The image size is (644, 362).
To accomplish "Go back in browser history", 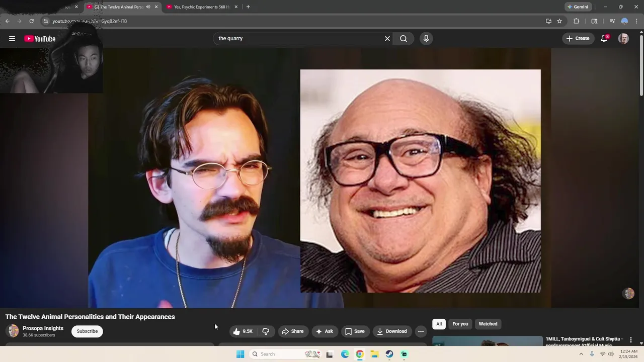I will (7, 21).
